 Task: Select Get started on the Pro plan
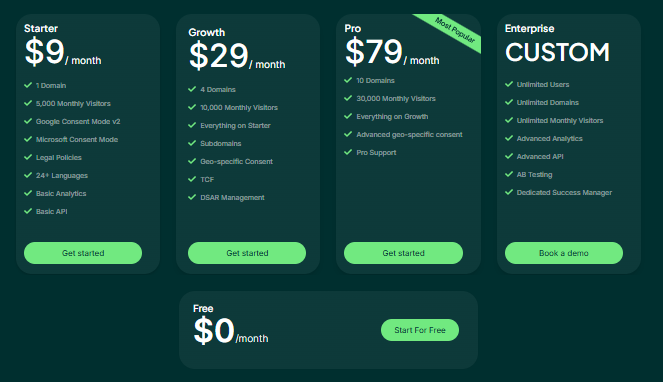(403, 253)
